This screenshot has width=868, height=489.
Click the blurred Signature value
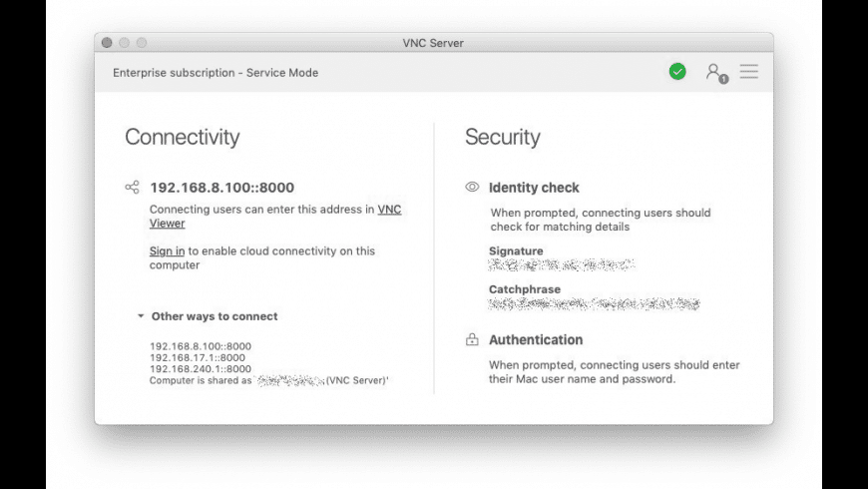(x=562, y=265)
